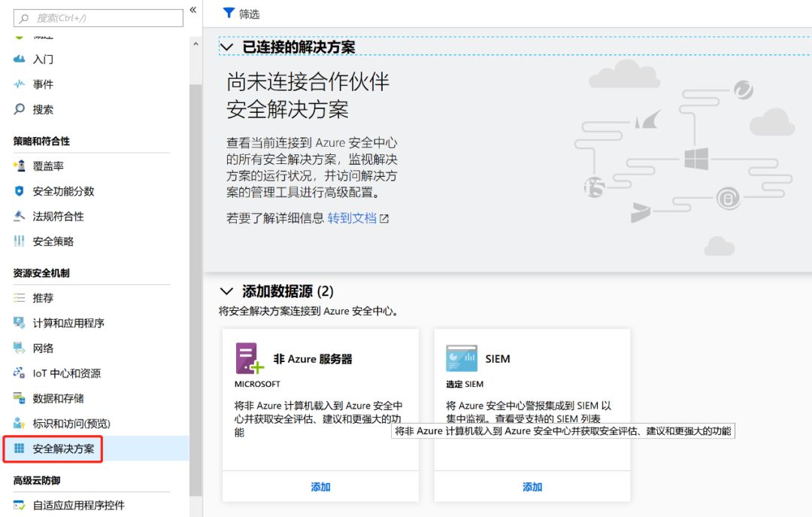Open the 转到文档 link
Viewport: 812px width, 517px height.
click(352, 218)
